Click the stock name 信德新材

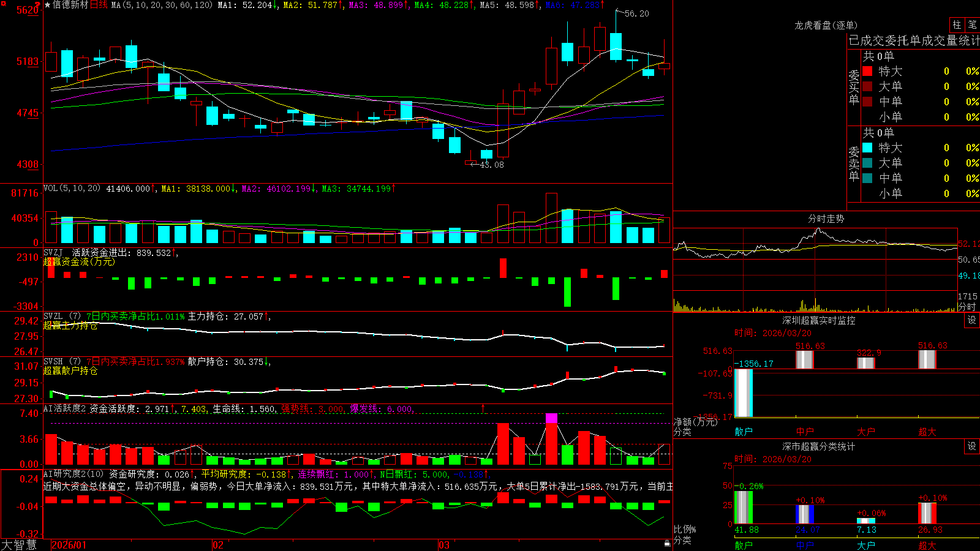click(x=70, y=5)
